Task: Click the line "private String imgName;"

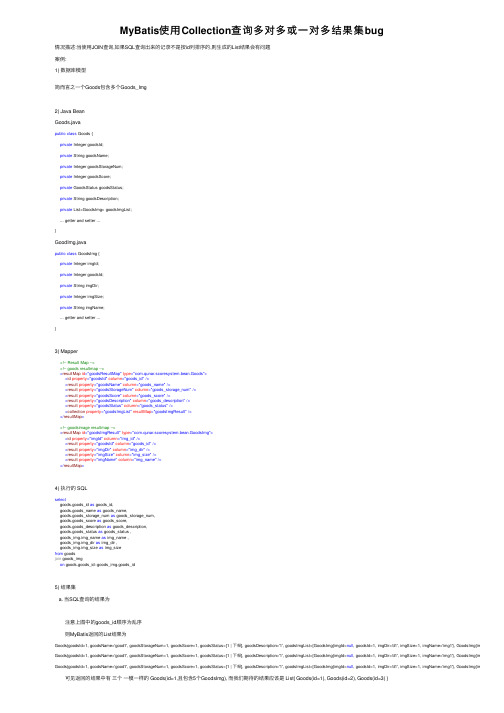Action: click(x=82, y=308)
